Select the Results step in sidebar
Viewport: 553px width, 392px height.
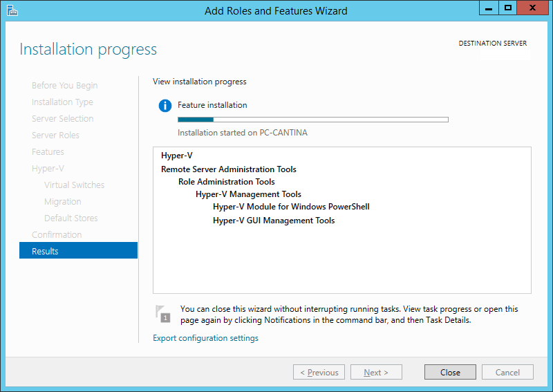[x=78, y=250]
